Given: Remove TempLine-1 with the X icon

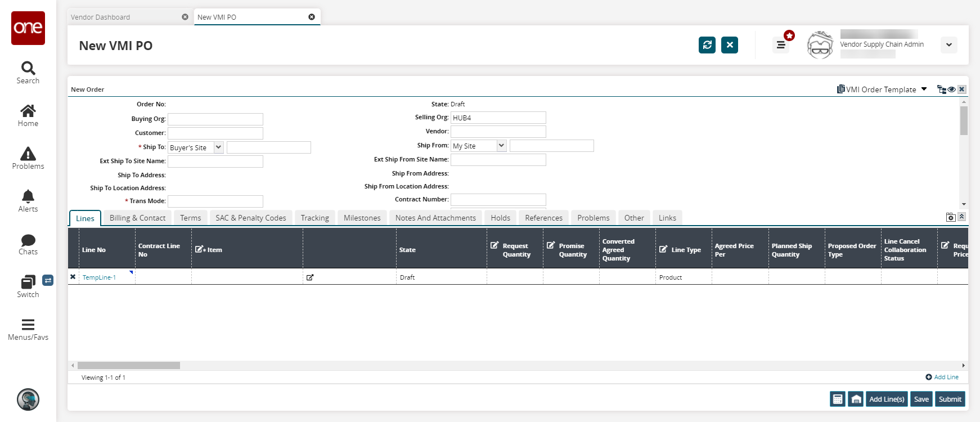Looking at the screenshot, I should click(73, 277).
